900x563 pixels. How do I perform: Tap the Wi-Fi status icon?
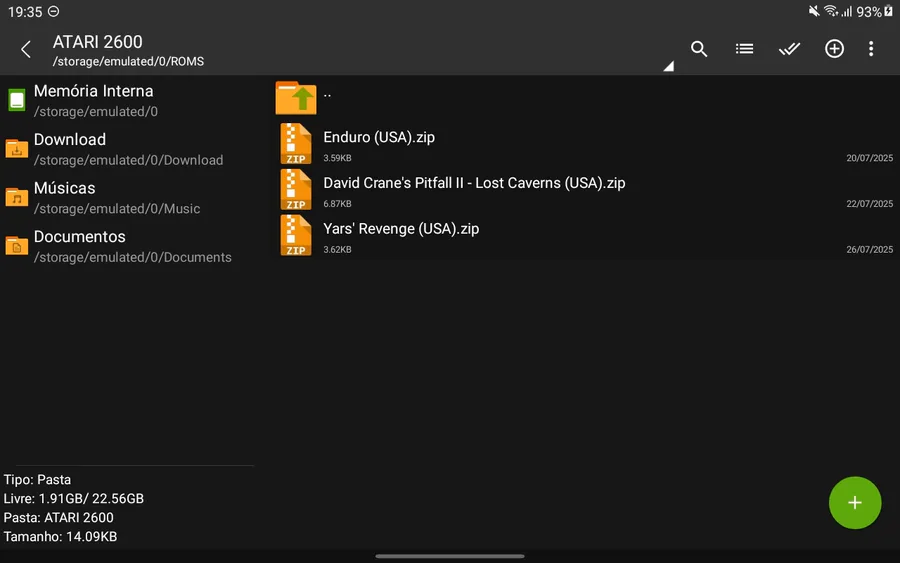point(831,11)
